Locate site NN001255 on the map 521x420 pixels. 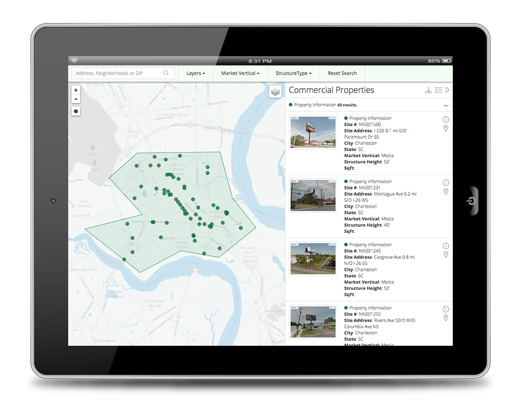coord(446,318)
